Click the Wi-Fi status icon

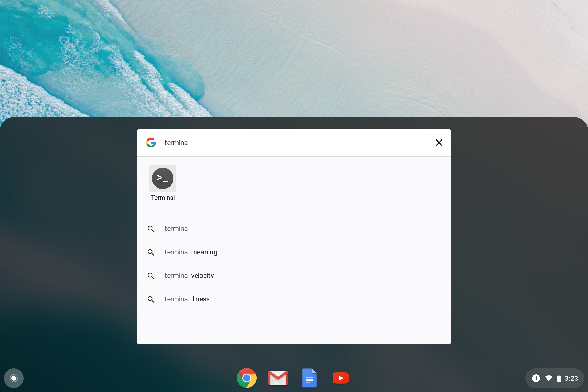click(x=549, y=378)
